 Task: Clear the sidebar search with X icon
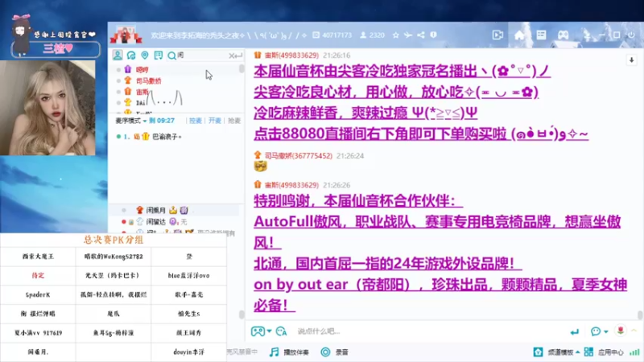coord(232,56)
